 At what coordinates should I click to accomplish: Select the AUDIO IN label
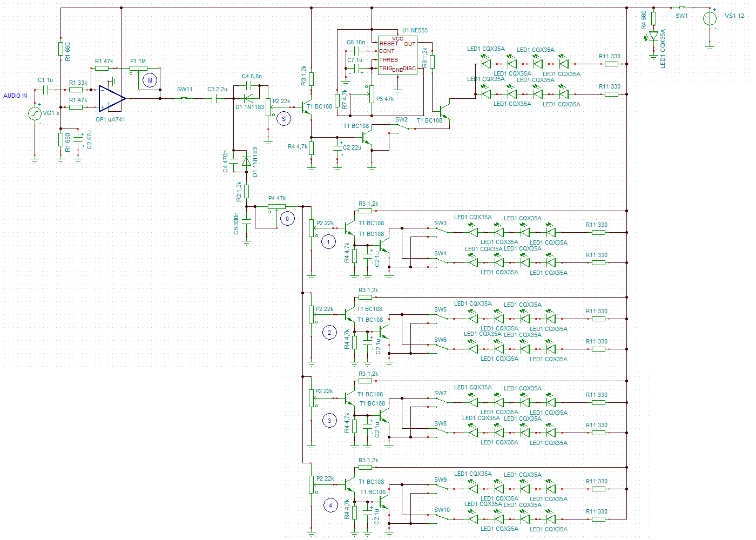click(15, 96)
